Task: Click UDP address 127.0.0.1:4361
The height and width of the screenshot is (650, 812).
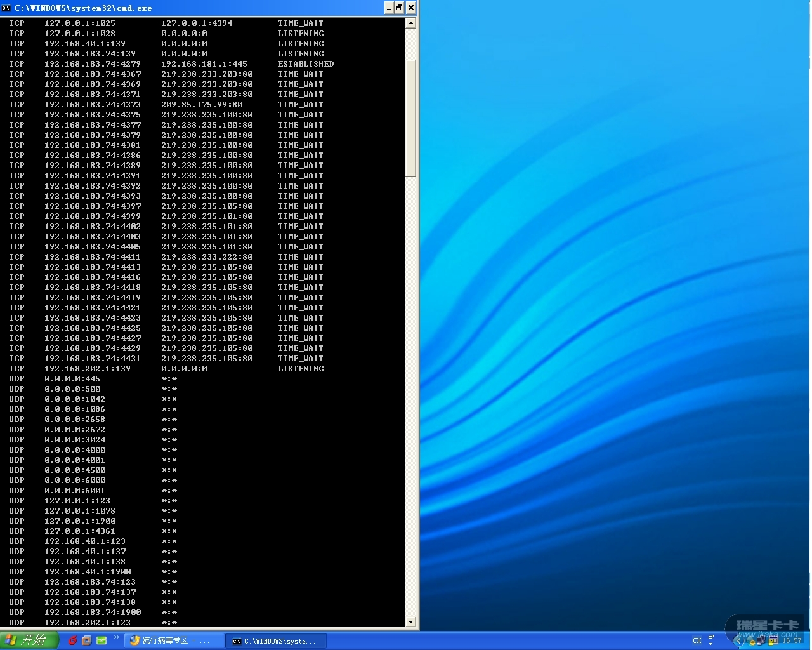Action: (80, 531)
